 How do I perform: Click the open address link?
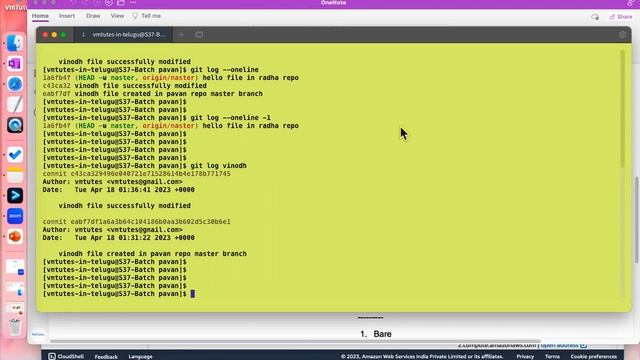(563, 346)
